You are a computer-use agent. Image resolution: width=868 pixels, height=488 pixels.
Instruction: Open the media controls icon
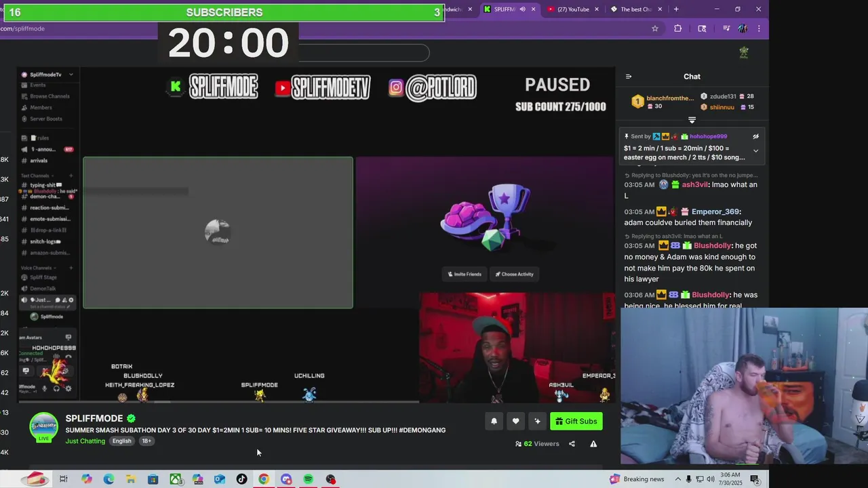[x=726, y=28]
